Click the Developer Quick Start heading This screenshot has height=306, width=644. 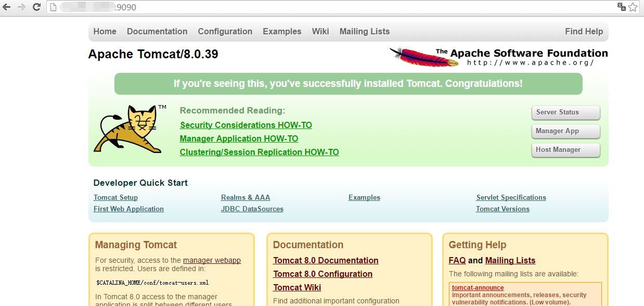click(140, 183)
